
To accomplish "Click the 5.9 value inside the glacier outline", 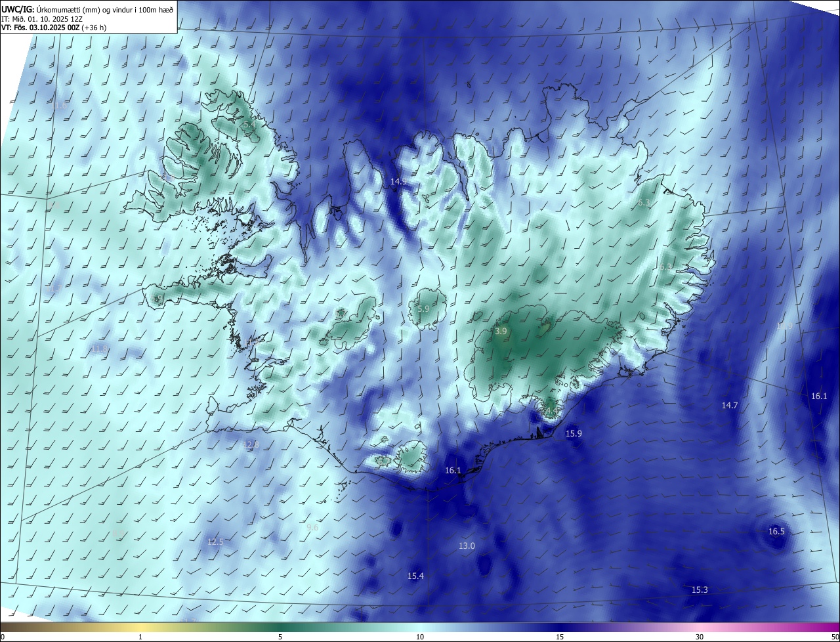I will pyautogui.click(x=423, y=309).
